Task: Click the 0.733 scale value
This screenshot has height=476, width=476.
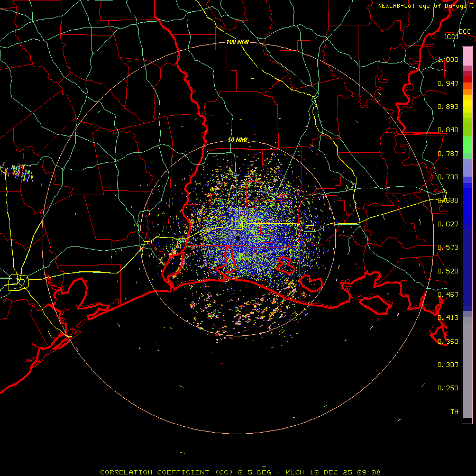Action: click(448, 177)
